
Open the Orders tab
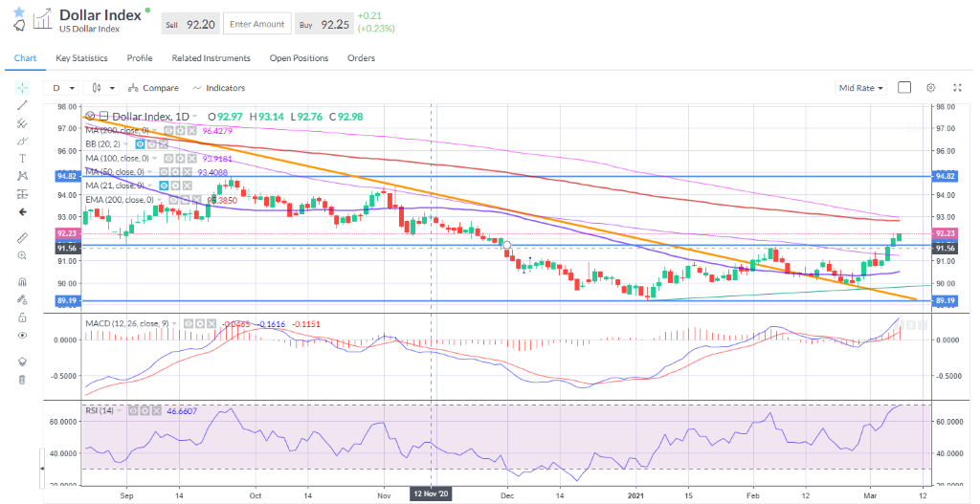361,58
